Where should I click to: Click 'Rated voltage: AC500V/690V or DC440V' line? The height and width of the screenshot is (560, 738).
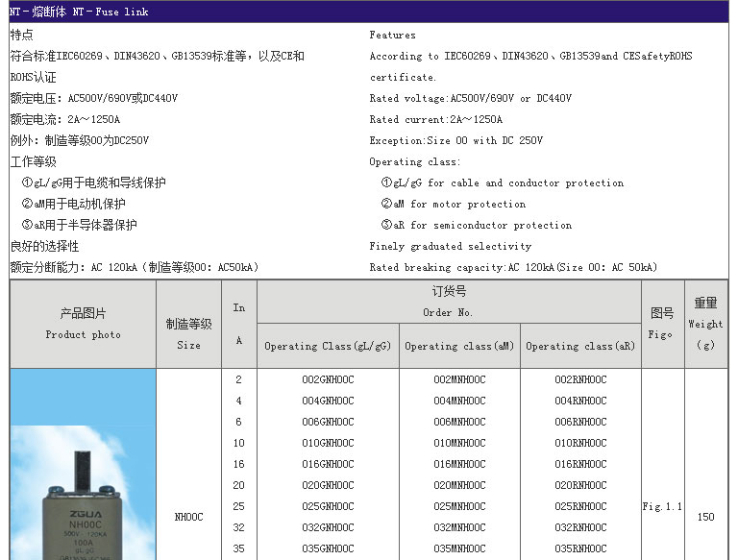(470, 99)
